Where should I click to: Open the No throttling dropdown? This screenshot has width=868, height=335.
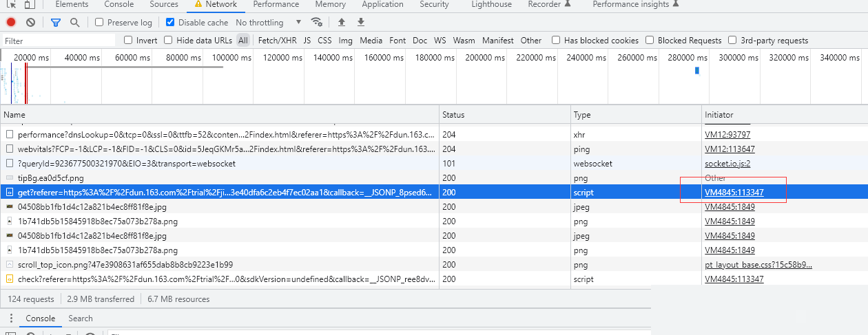[269, 23]
